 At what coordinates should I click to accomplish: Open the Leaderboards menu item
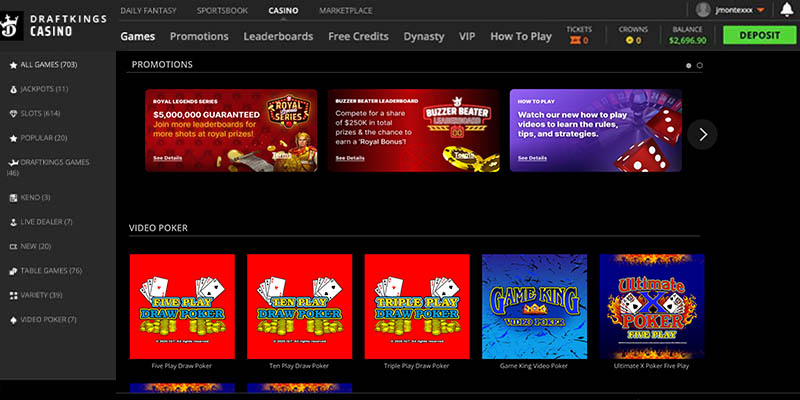278,36
